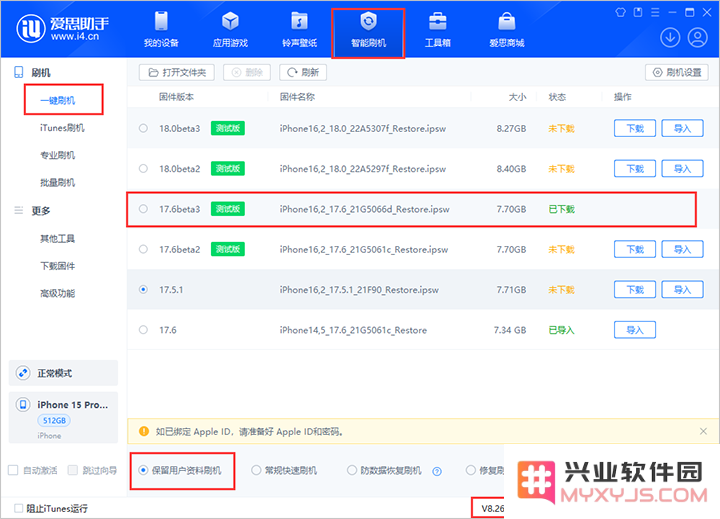Select the 18.0beta2 firmware radio button
720x519 pixels.
point(143,169)
